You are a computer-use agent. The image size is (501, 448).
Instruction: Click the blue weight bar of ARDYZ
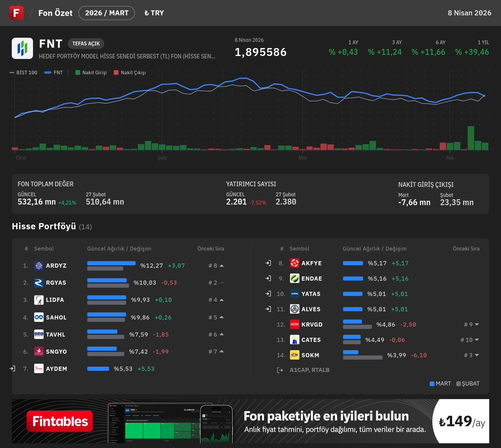(x=111, y=263)
